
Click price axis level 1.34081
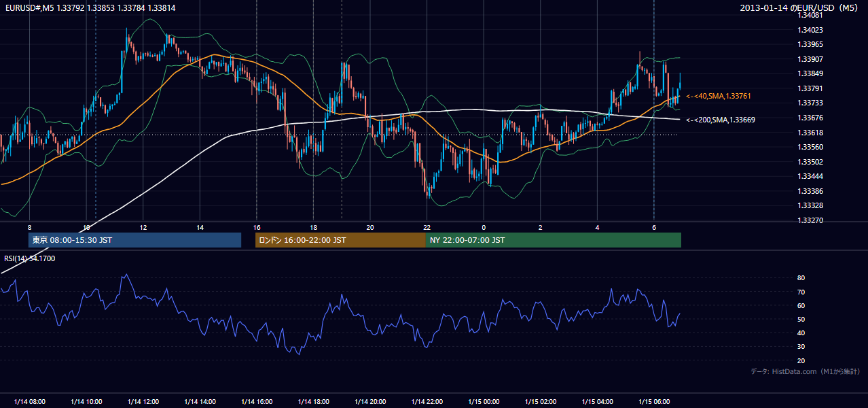tap(811, 15)
